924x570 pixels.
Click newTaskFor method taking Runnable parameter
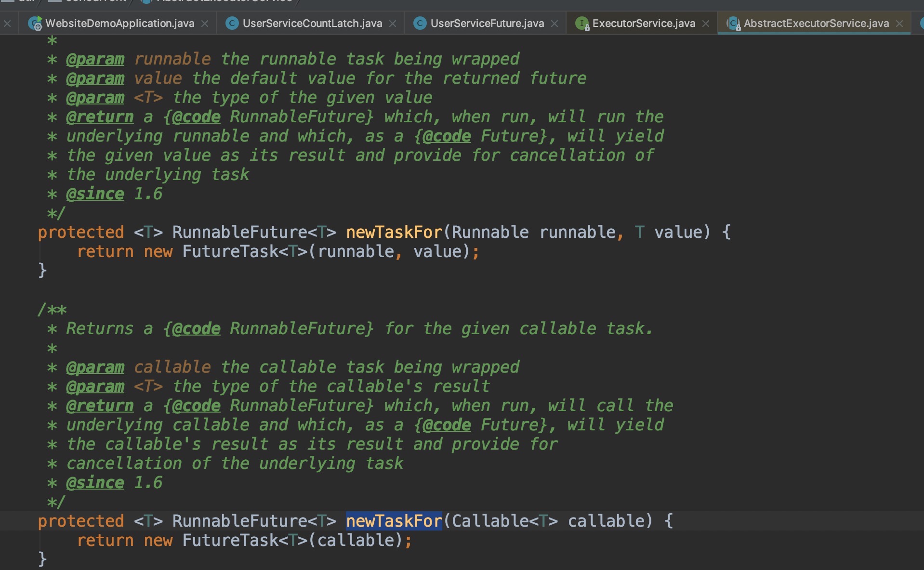[x=394, y=232]
